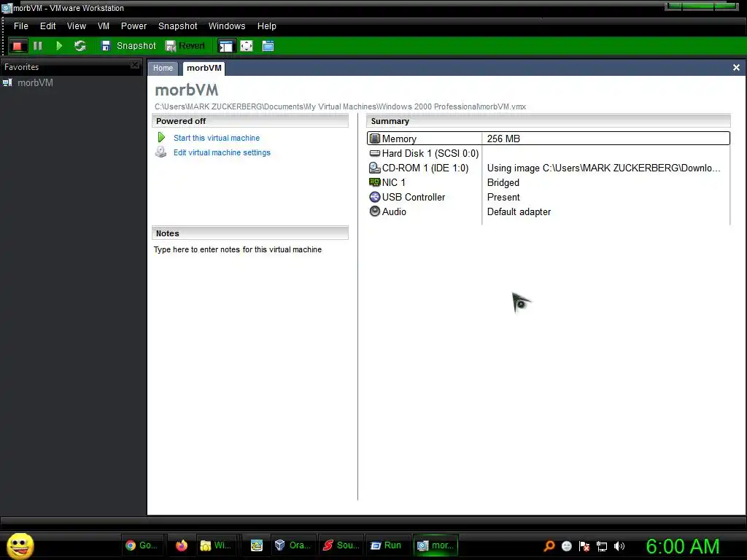Click the green Power On toolbar icon
Image resolution: width=747 pixels, height=560 pixels.
pos(59,46)
